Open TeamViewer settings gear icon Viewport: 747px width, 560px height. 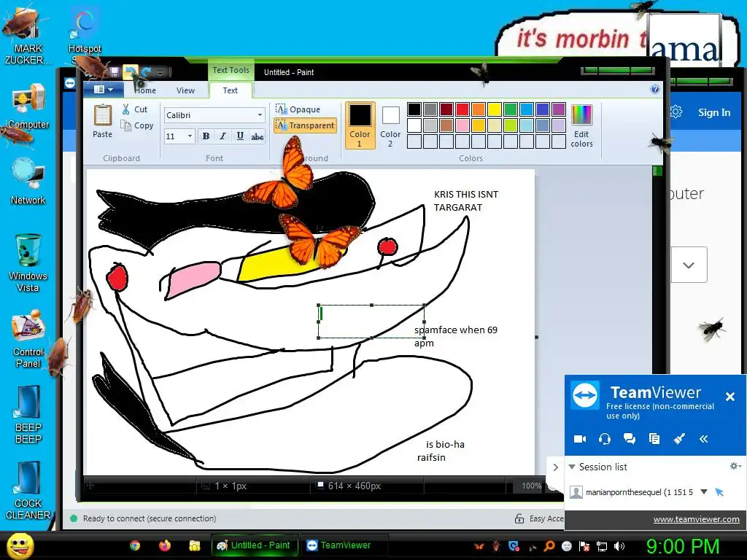[x=676, y=112]
